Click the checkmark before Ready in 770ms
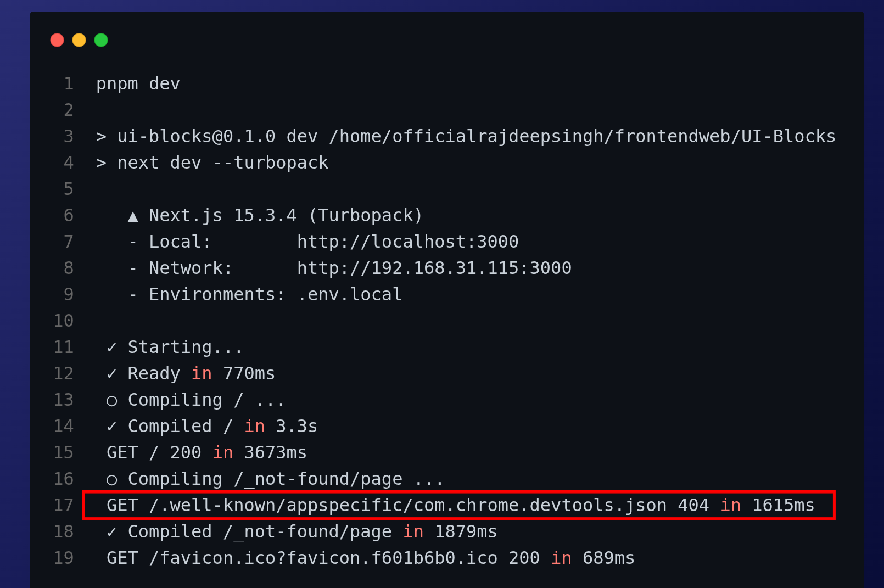This screenshot has height=588, width=884. pos(112,374)
